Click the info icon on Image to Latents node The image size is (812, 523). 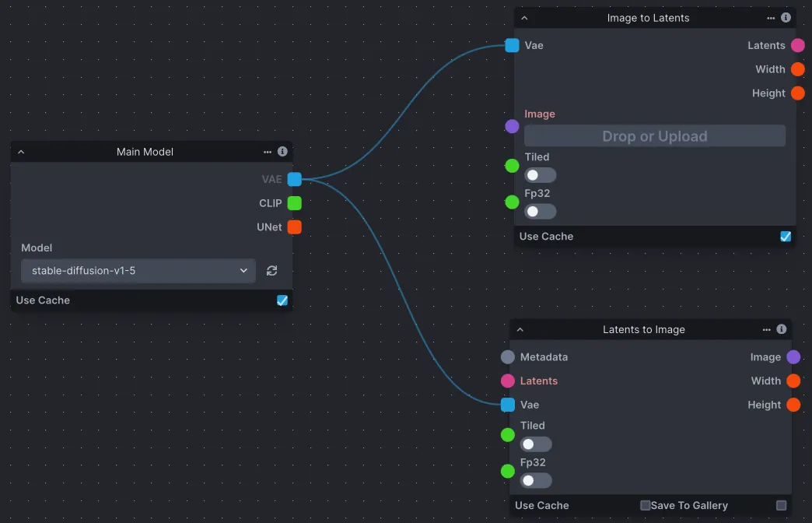(x=785, y=17)
